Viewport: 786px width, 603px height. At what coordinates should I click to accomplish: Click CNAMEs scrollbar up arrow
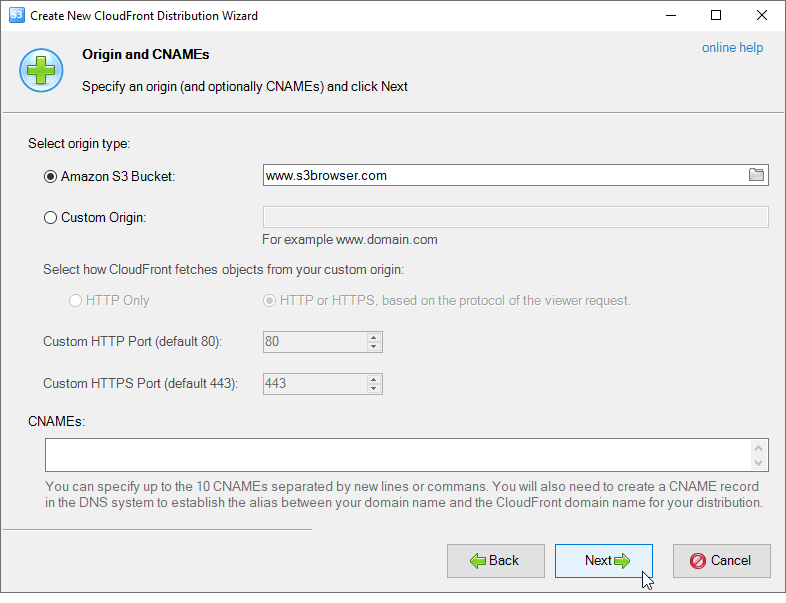pyautogui.click(x=758, y=448)
